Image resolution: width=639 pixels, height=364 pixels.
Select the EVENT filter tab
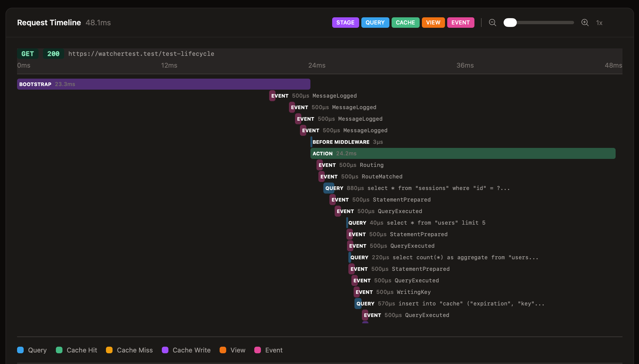tap(460, 23)
